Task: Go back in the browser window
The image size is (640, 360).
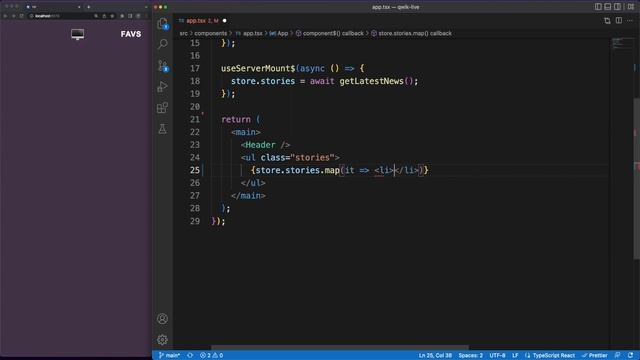Action: pos(5,16)
